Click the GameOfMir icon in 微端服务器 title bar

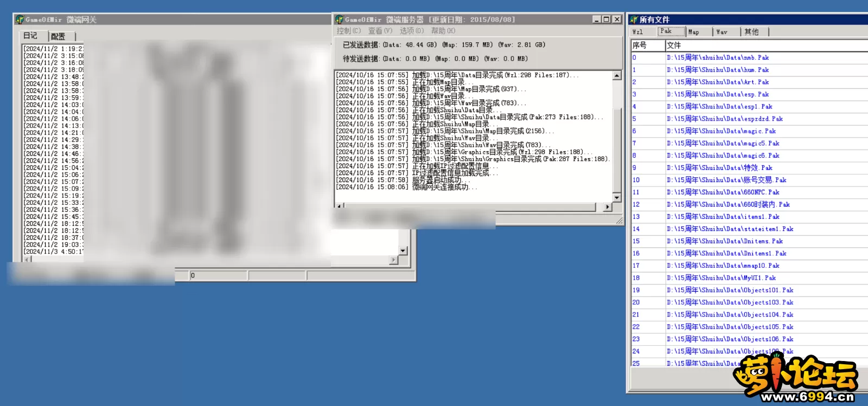click(340, 20)
